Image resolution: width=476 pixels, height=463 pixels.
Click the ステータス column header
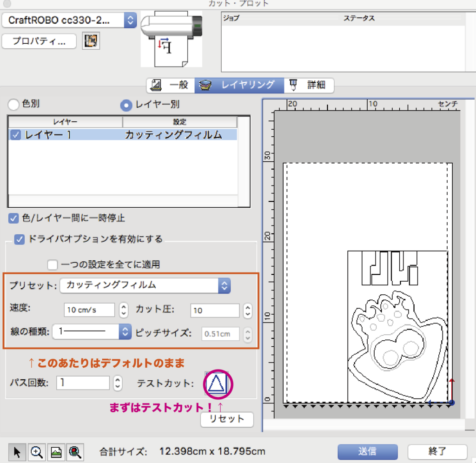[x=359, y=18]
